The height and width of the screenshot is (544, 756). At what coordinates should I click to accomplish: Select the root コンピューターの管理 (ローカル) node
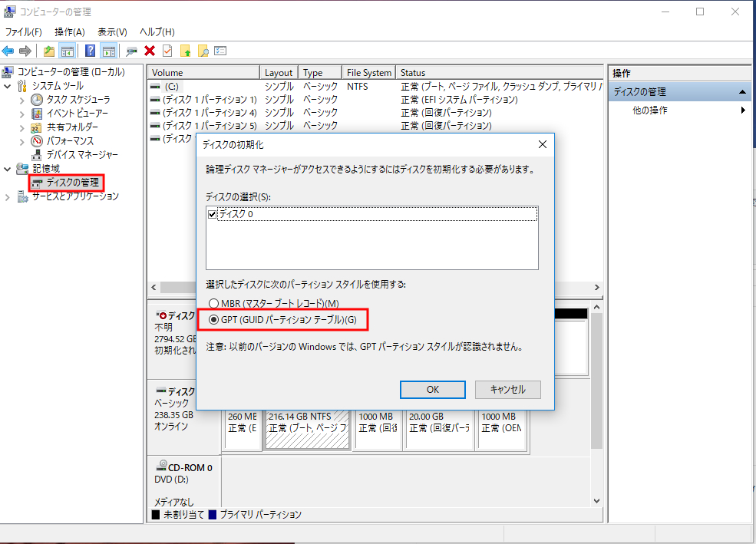71,72
